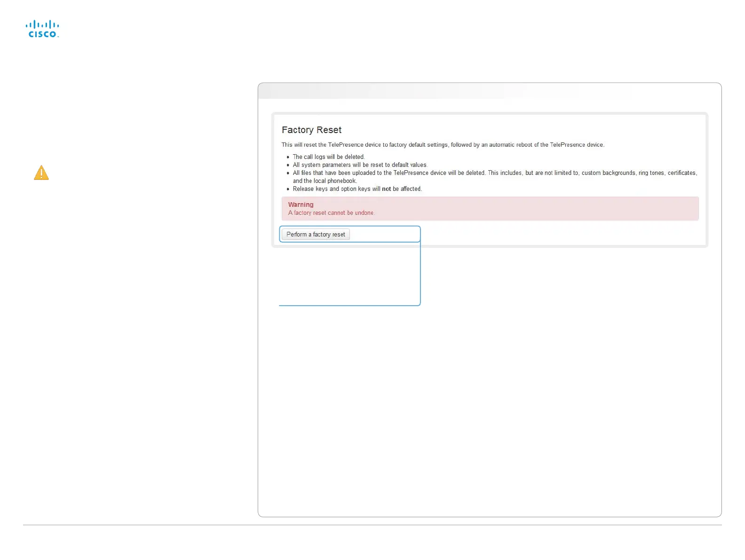Click the gray header bar above Factory Reset panel
The image size is (745, 560).
tap(490, 91)
